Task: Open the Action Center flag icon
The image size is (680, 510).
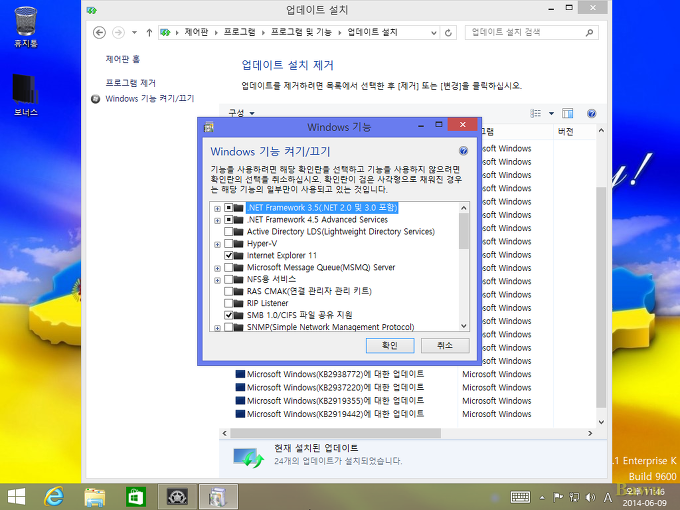Action: 558,497
